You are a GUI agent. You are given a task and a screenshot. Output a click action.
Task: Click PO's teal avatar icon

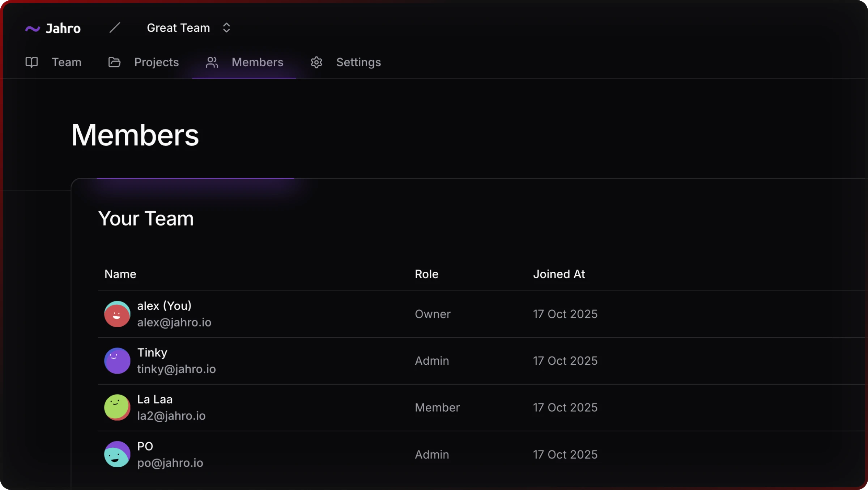click(x=117, y=455)
